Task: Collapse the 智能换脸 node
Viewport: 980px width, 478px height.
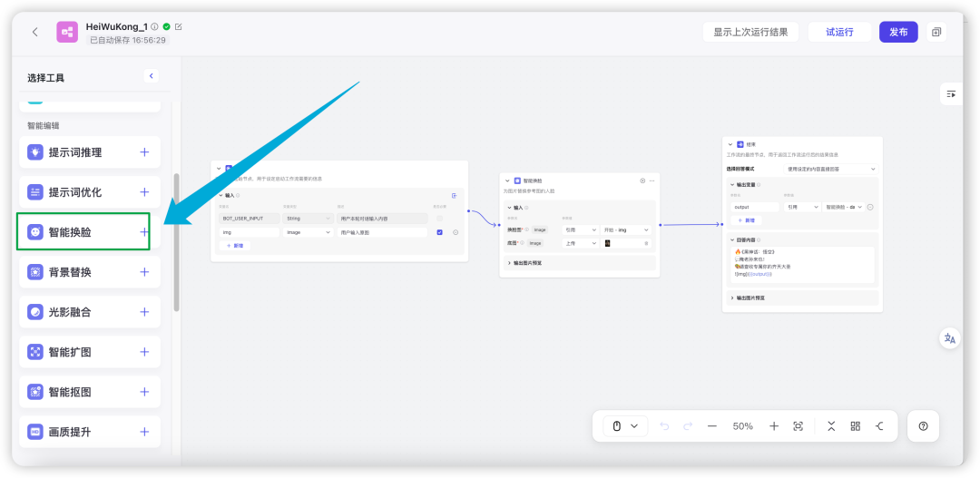Action: pyautogui.click(x=507, y=180)
